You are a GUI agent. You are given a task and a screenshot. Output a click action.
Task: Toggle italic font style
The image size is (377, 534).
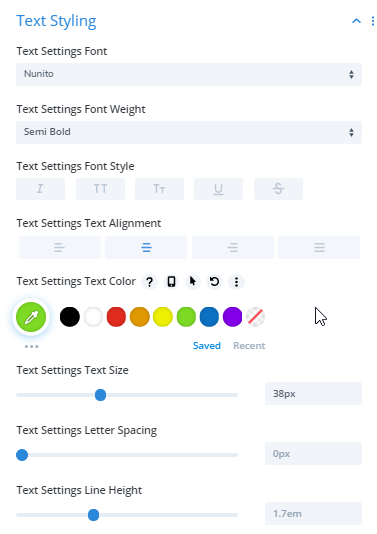pyautogui.click(x=41, y=189)
